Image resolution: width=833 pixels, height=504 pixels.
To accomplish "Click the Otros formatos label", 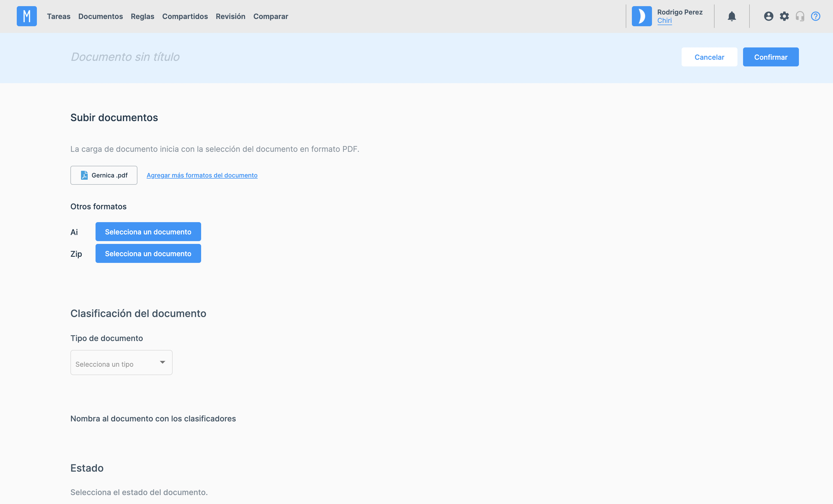I will tap(98, 207).
